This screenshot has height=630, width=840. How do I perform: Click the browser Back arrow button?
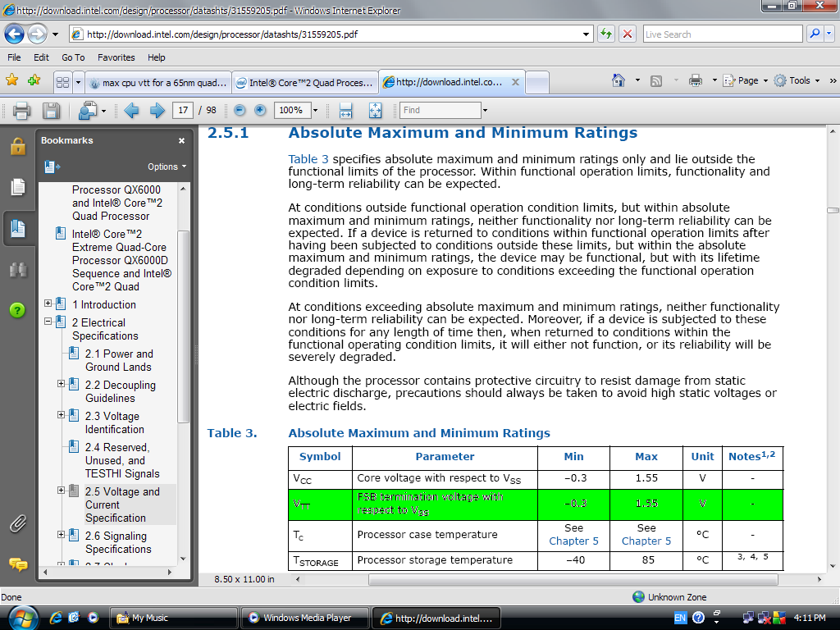[x=15, y=34]
